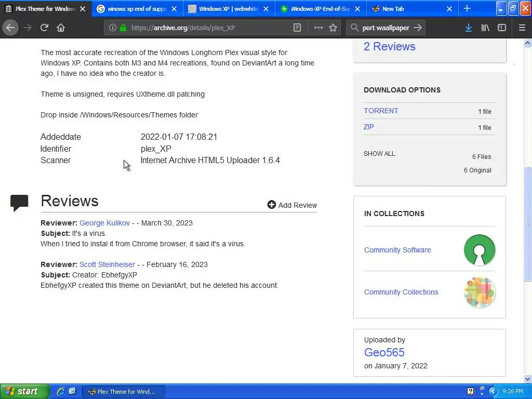Open the Library bookmarks icon
This screenshot has height=399, width=532.
pos(485,28)
